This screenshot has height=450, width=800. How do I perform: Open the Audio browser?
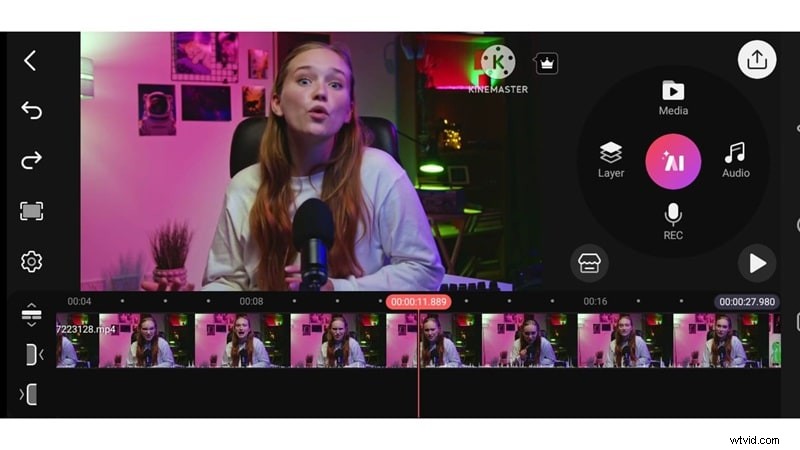pyautogui.click(x=736, y=160)
